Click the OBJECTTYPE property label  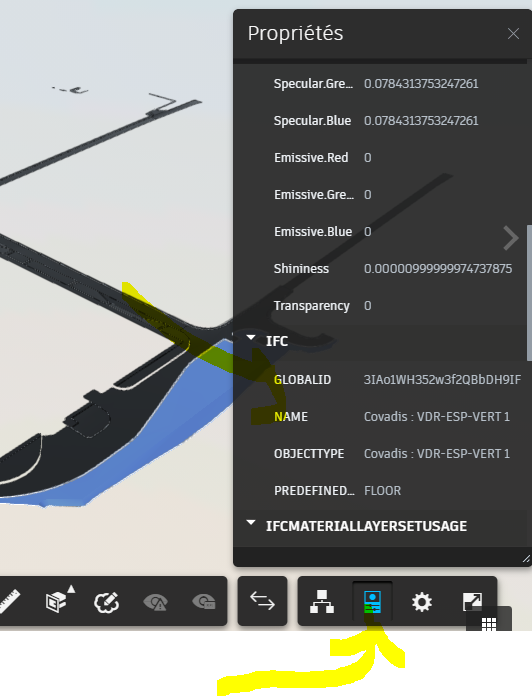tap(309, 454)
